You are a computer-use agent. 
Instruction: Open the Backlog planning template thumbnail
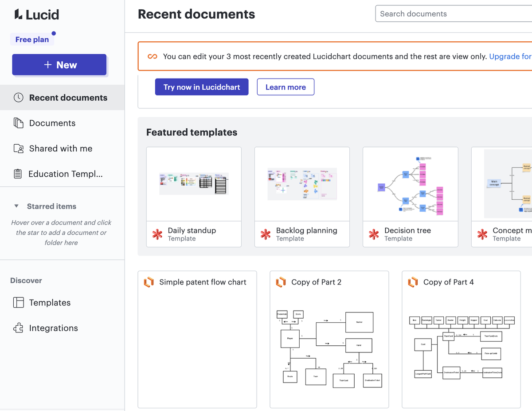coord(302,184)
